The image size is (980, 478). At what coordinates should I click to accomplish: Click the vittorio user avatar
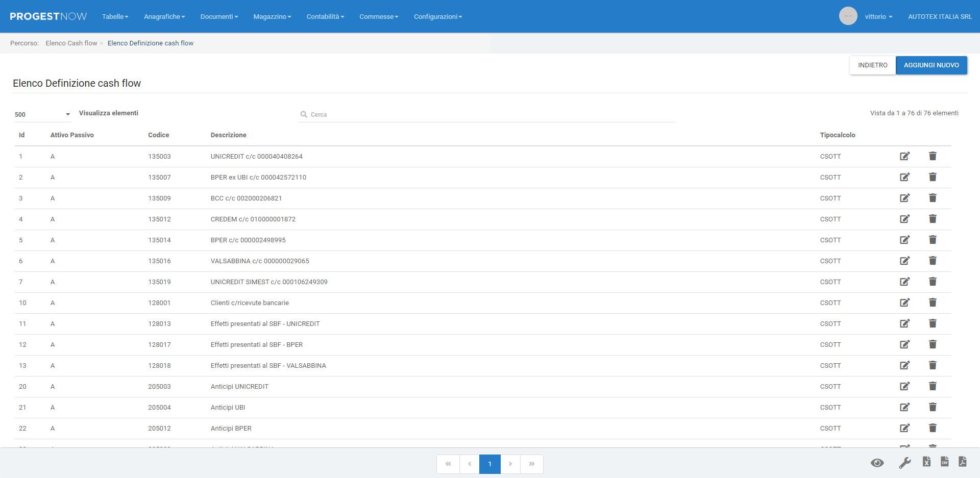click(x=848, y=16)
